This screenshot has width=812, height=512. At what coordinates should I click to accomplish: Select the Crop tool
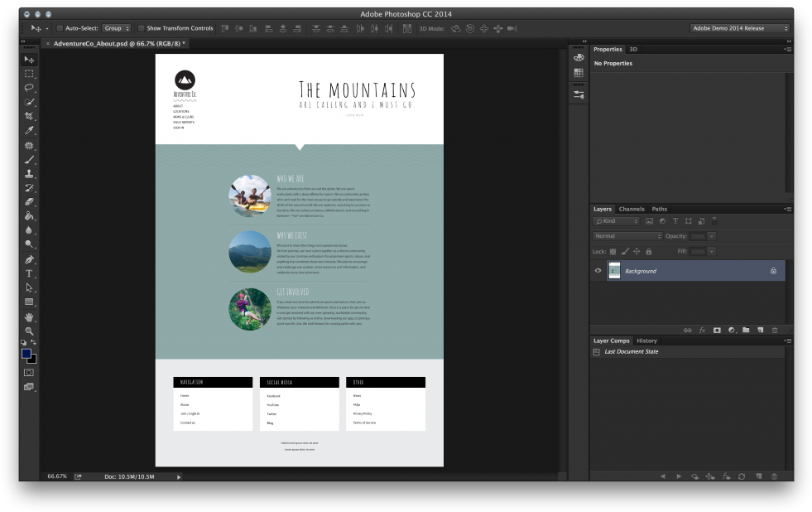[29, 116]
